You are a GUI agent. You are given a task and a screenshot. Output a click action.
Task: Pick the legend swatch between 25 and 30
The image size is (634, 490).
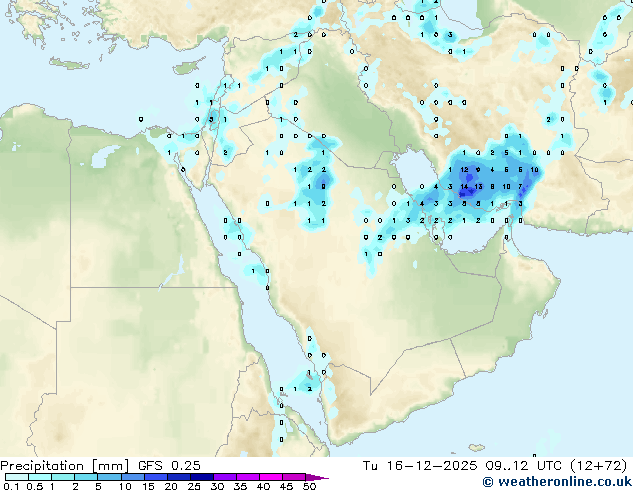click(202, 477)
